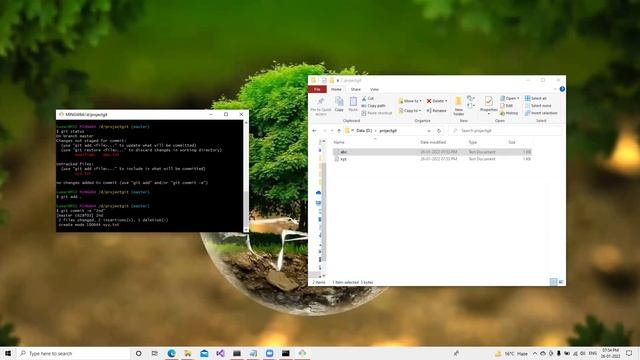Image resolution: width=640 pixels, height=360 pixels.
Task: Open the Copy to dropdown
Action: click(x=409, y=111)
